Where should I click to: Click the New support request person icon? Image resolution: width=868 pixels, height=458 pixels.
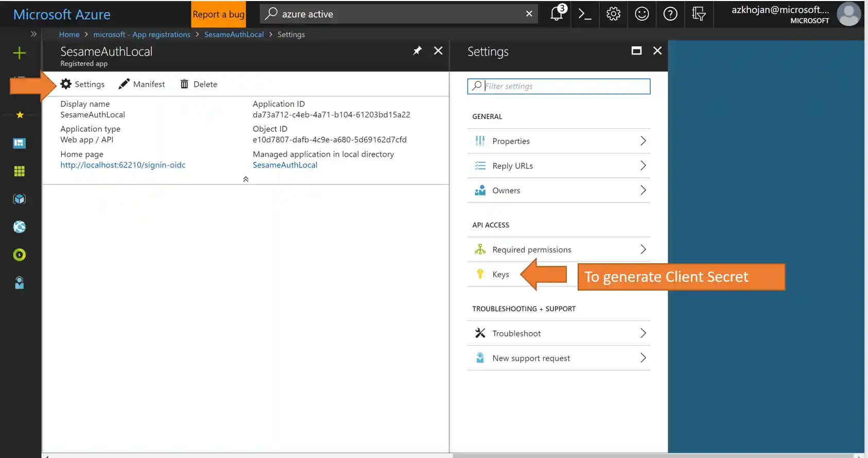point(480,358)
